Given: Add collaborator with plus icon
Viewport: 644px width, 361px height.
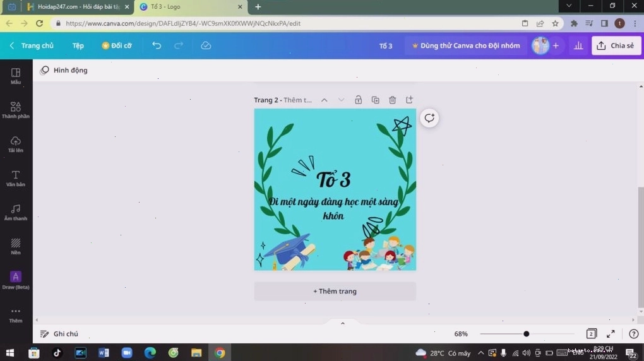Looking at the screenshot, I should pyautogui.click(x=556, y=45).
